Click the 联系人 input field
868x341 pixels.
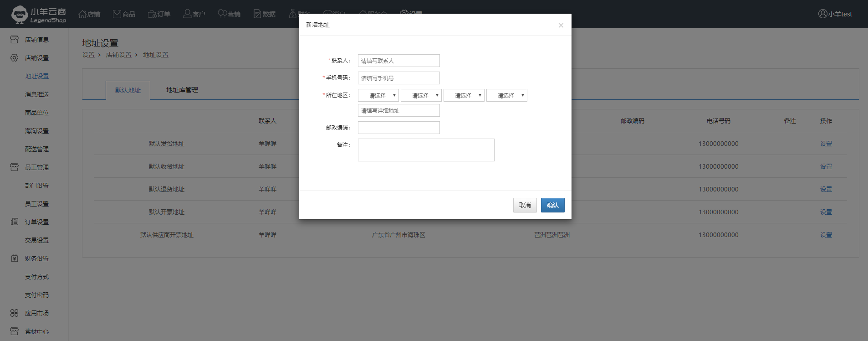tap(398, 61)
